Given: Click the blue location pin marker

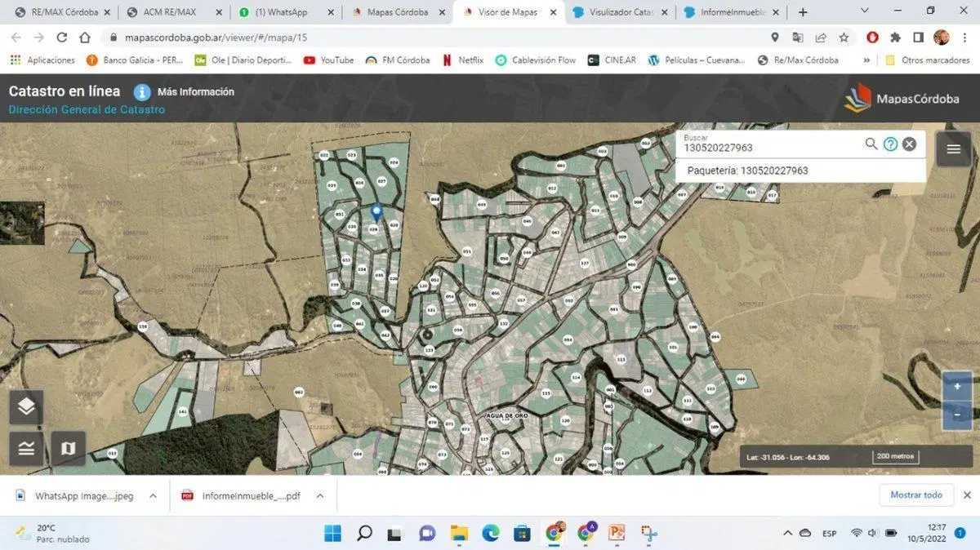Looking at the screenshot, I should [376, 213].
